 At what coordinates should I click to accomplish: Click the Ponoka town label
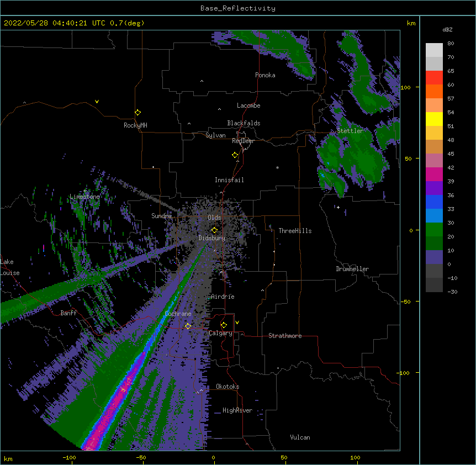(265, 75)
